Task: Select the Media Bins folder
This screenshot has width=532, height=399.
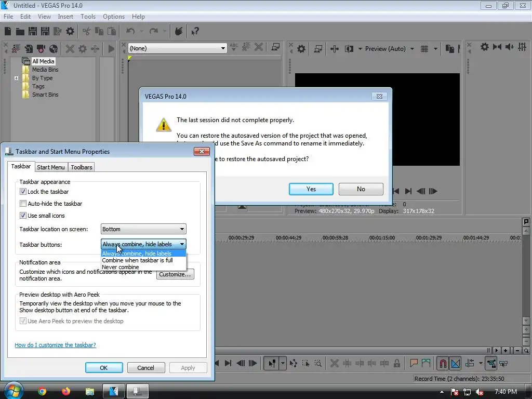Action: [x=45, y=70]
